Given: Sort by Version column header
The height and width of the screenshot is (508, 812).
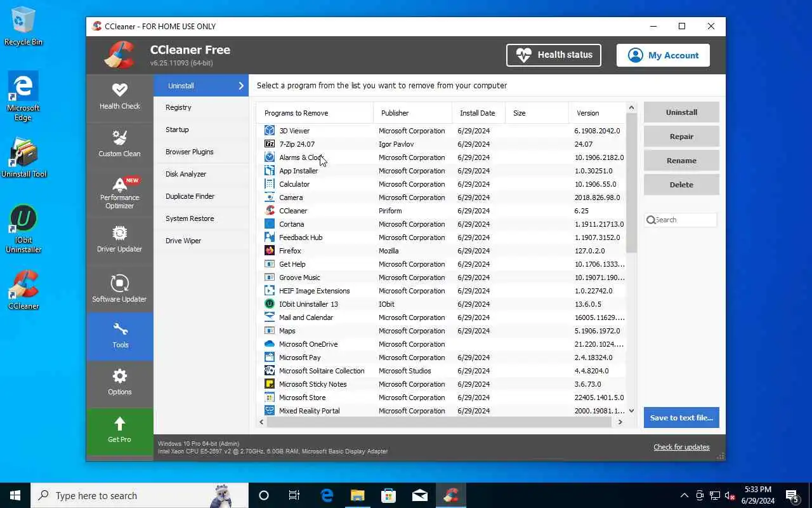Looking at the screenshot, I should point(597,113).
